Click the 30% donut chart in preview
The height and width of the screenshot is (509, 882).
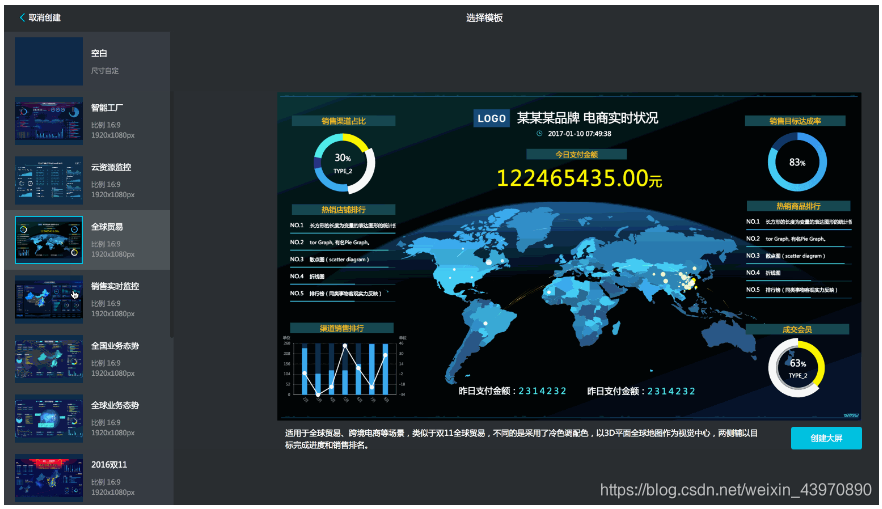coord(344,163)
